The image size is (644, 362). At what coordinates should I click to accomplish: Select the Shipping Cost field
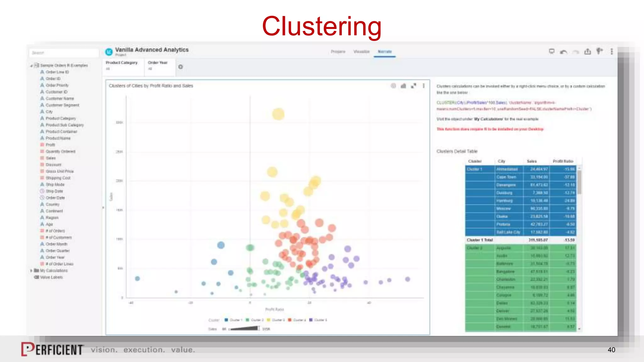coord(58,178)
